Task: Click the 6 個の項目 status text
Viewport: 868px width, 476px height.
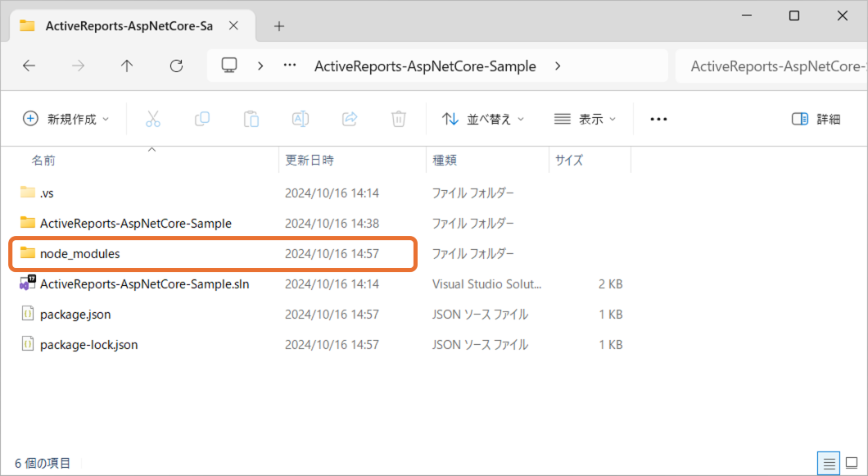Action: (x=43, y=463)
